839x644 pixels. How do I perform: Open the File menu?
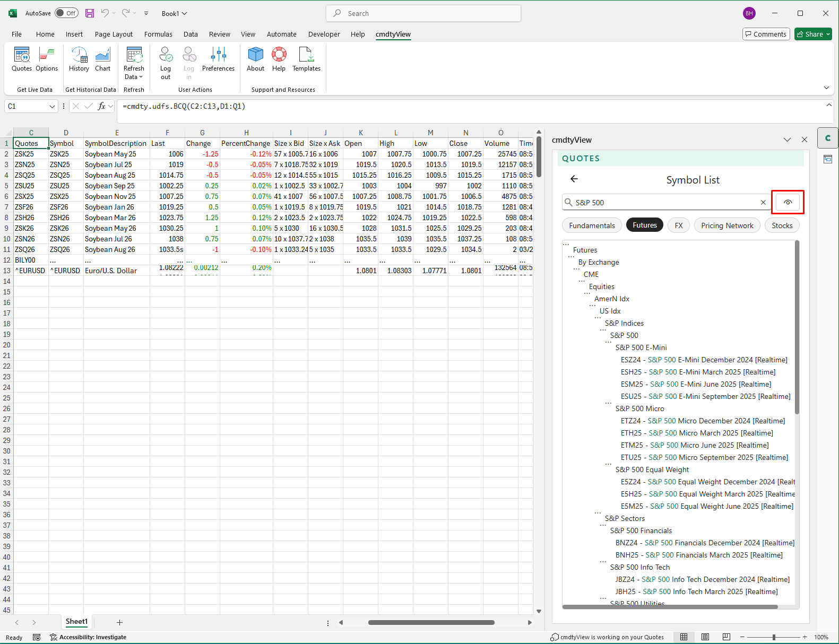[x=16, y=34]
